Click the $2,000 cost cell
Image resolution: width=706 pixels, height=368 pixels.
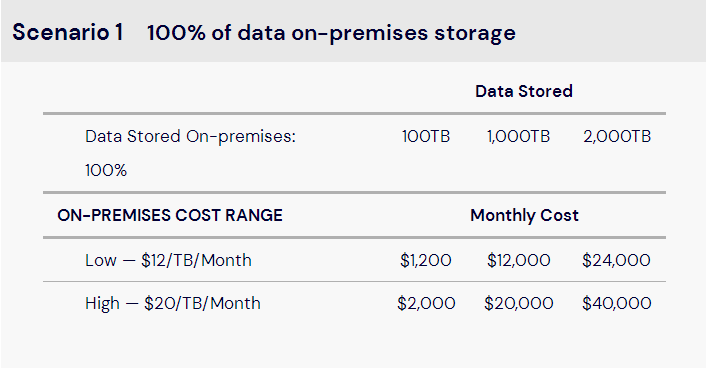click(426, 304)
